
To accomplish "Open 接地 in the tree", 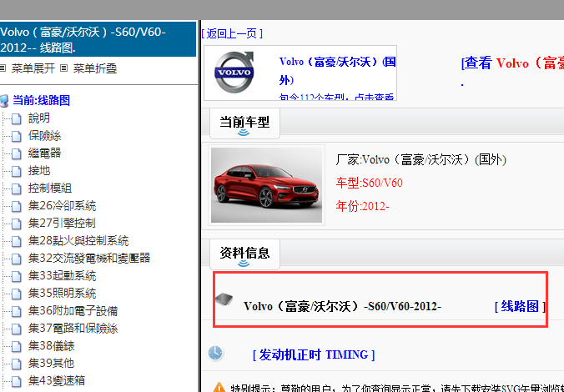I will (x=39, y=171).
